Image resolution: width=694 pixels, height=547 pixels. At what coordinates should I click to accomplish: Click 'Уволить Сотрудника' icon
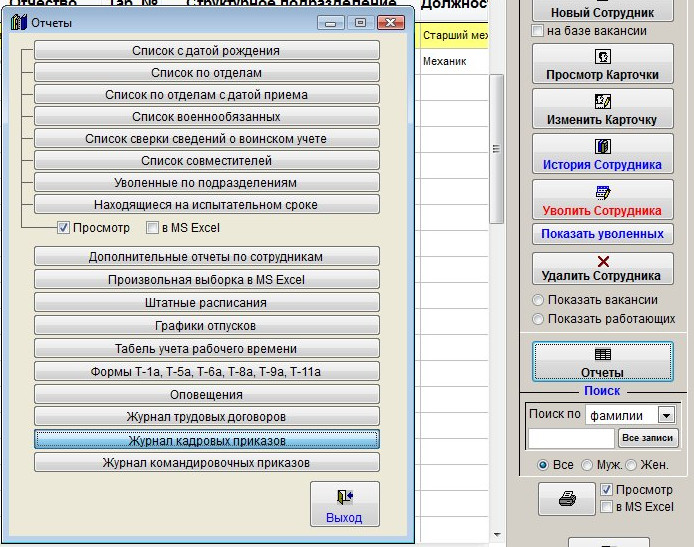click(x=603, y=192)
